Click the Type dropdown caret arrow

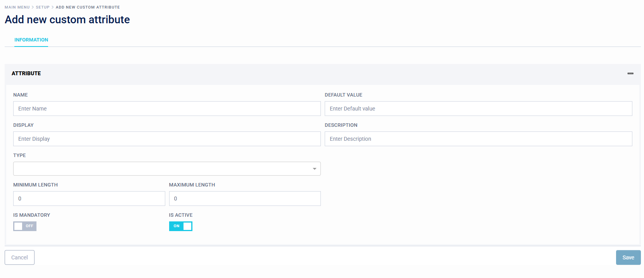pos(314,169)
